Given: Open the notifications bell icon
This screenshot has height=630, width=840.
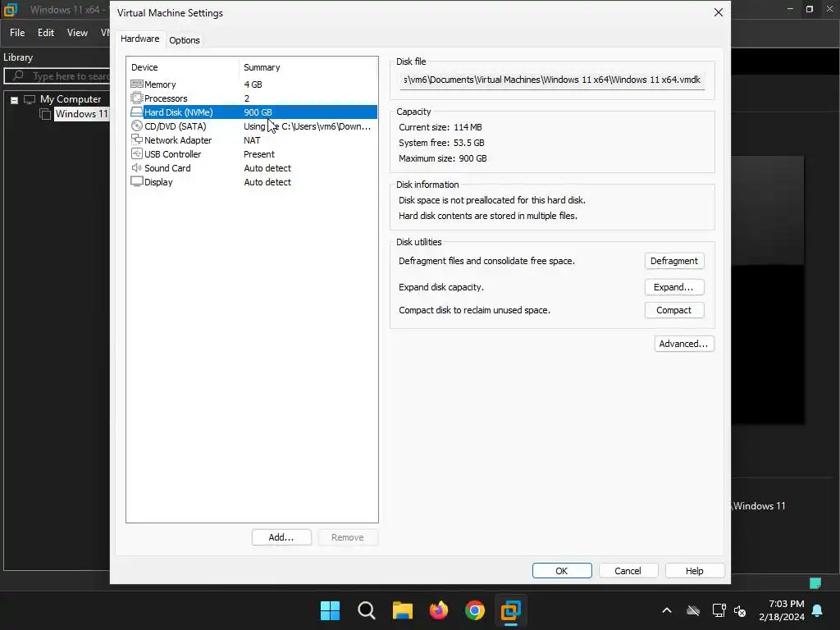Looking at the screenshot, I should click(x=818, y=610).
